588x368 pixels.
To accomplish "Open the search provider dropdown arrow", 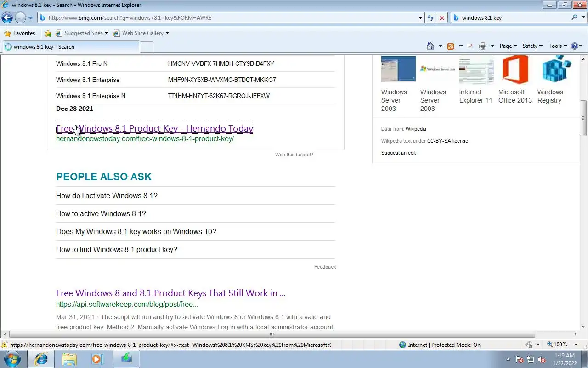I will tap(583, 18).
